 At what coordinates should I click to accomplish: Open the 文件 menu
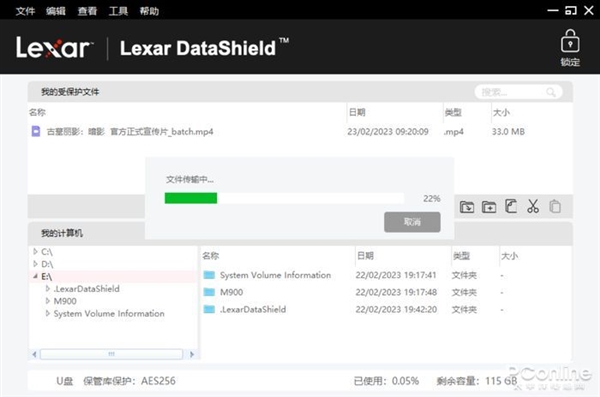click(25, 11)
